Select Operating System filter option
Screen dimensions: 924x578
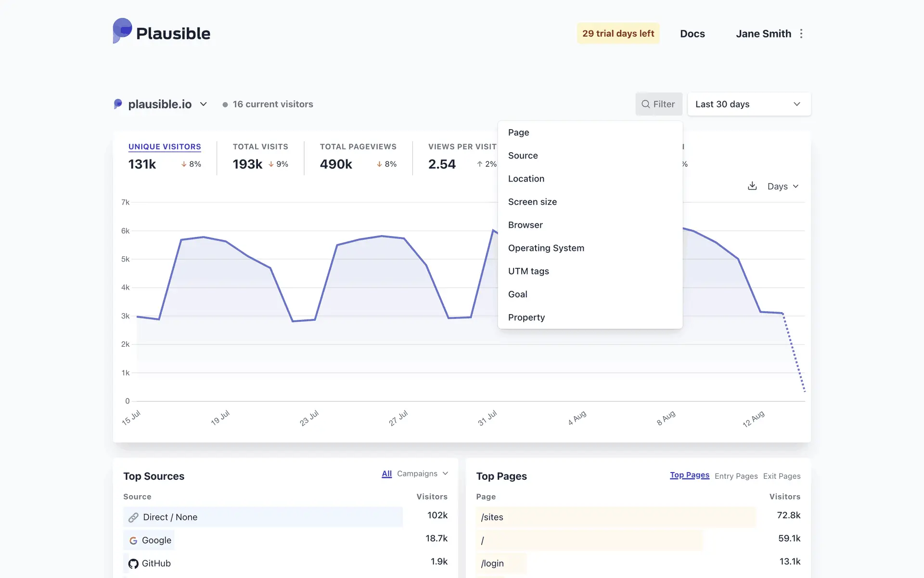(x=546, y=248)
